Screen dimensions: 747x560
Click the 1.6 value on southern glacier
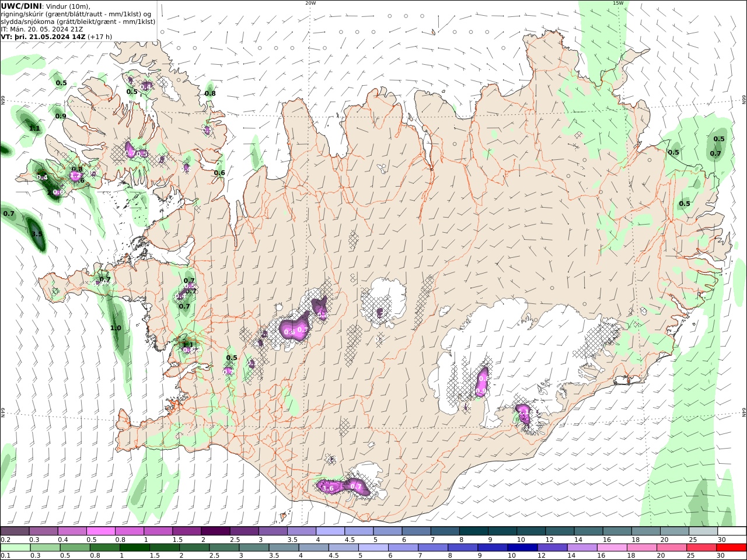click(x=329, y=488)
